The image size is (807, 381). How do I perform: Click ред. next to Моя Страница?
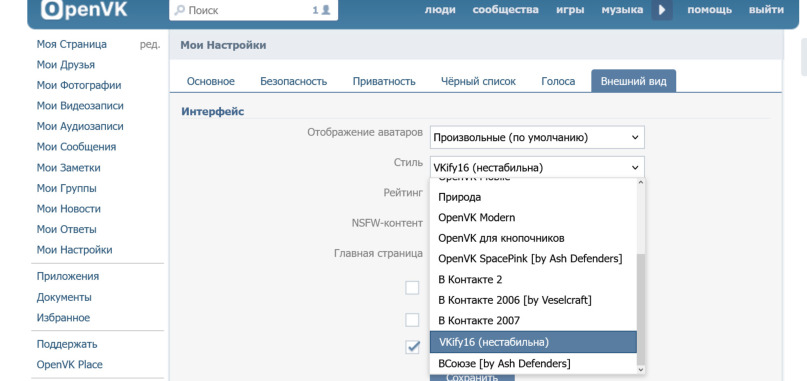coord(150,45)
